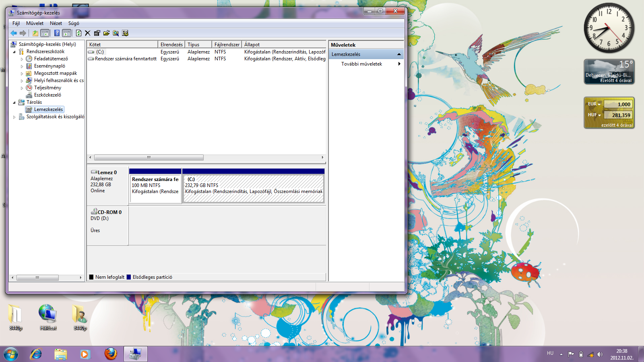The height and width of the screenshot is (362, 644).
Task: Open the Fájl menu
Action: click(16, 23)
